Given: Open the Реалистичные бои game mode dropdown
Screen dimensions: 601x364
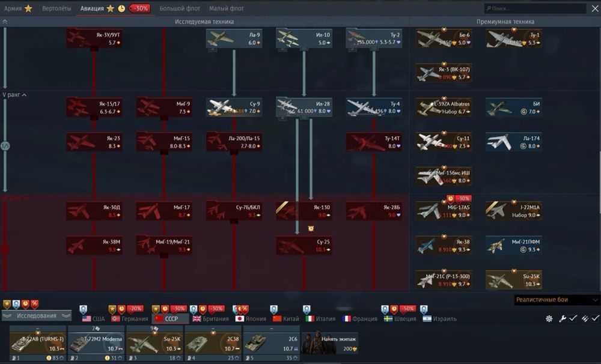Looking at the screenshot, I should tap(557, 300).
